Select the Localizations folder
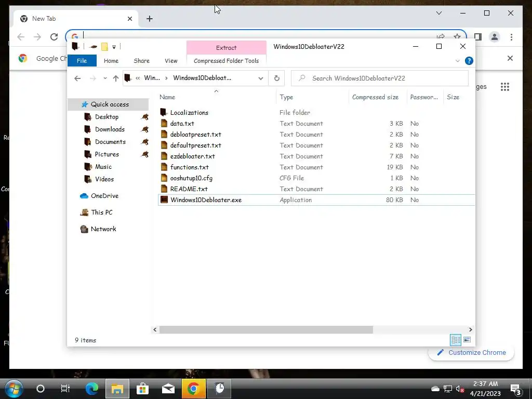Viewport: 532px width, 399px height. click(x=189, y=113)
